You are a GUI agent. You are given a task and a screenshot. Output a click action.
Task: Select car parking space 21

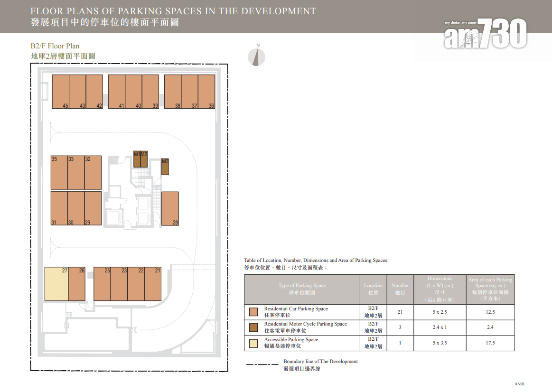point(153,284)
